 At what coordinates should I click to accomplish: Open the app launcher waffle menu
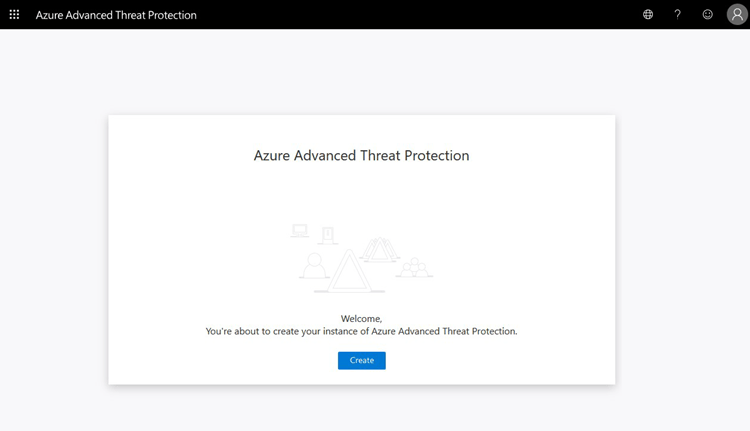(14, 15)
